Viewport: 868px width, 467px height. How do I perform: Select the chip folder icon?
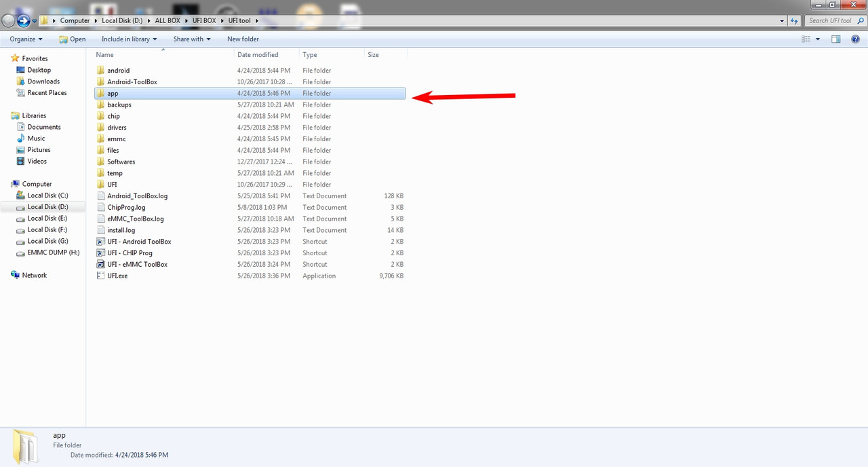point(100,116)
